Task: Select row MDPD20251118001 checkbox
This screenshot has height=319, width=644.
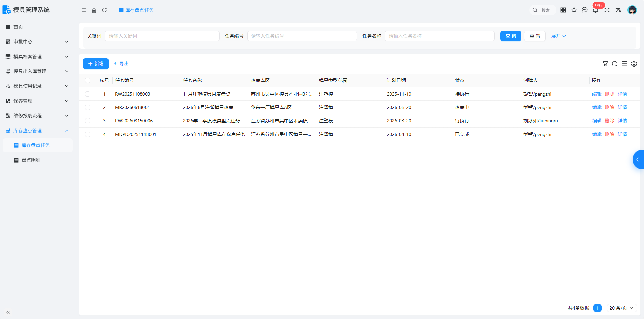Action: [88, 134]
